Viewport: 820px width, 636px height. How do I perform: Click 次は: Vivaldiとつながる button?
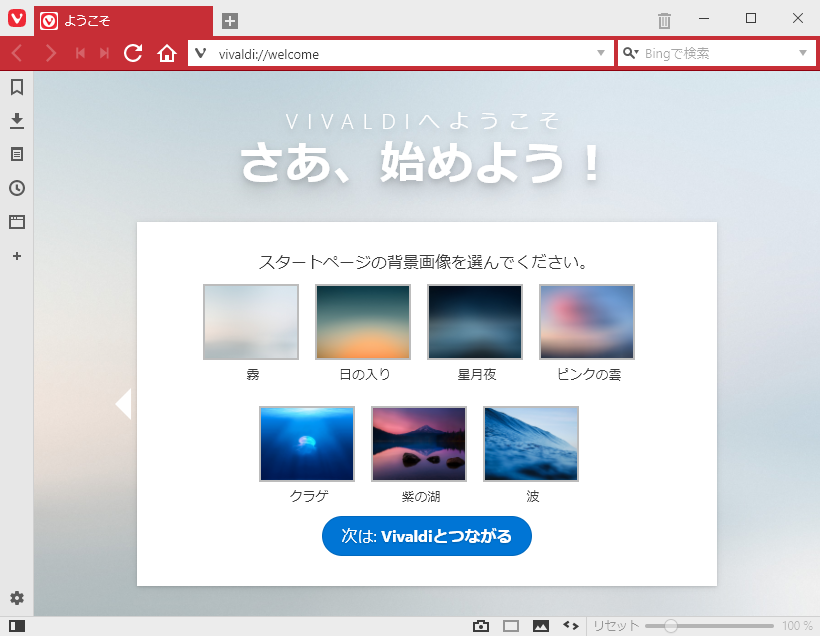pyautogui.click(x=427, y=536)
